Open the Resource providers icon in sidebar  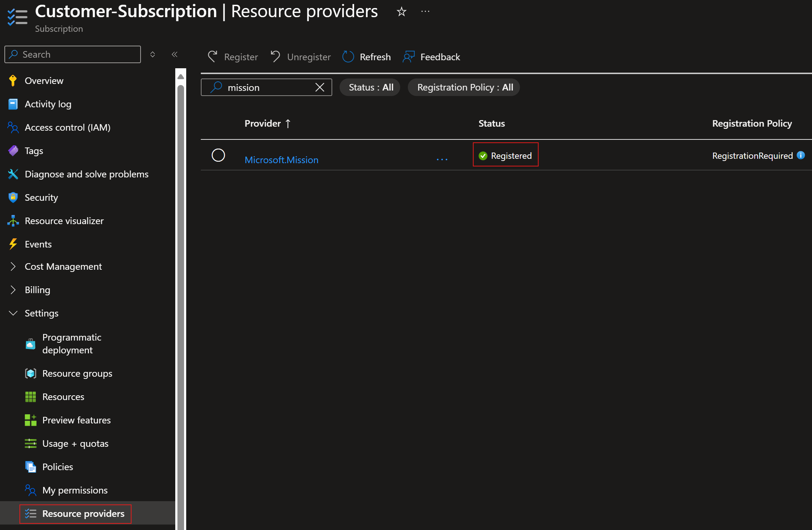pyautogui.click(x=31, y=514)
